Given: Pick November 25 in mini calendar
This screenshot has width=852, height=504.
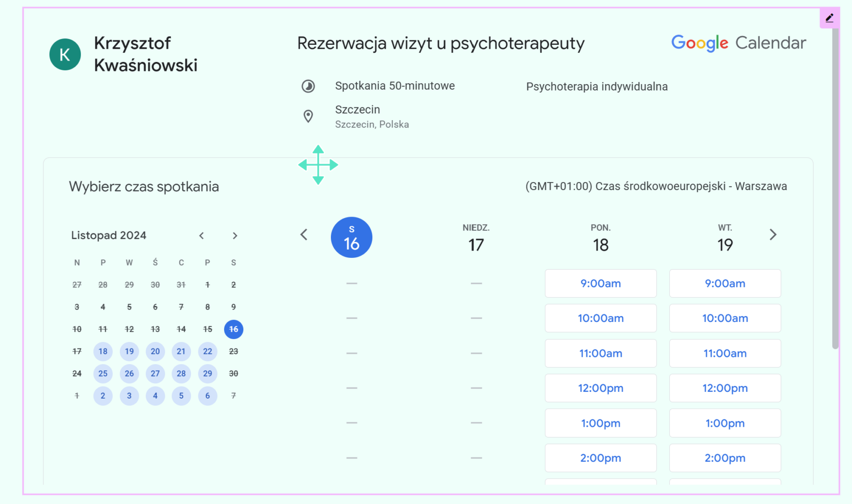Looking at the screenshot, I should 103,374.
